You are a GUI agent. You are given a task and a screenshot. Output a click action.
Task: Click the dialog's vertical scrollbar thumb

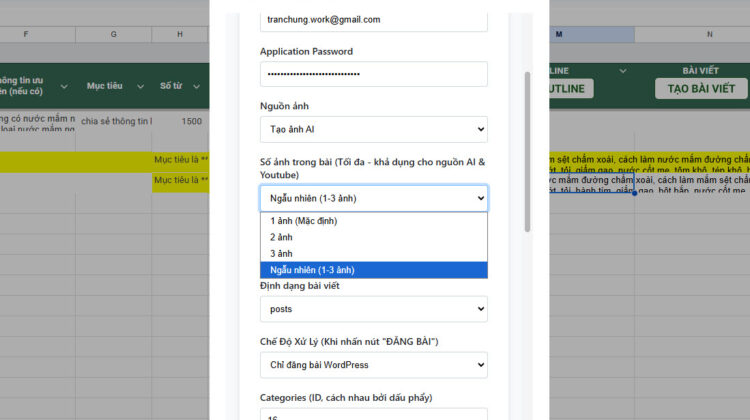pos(527,150)
